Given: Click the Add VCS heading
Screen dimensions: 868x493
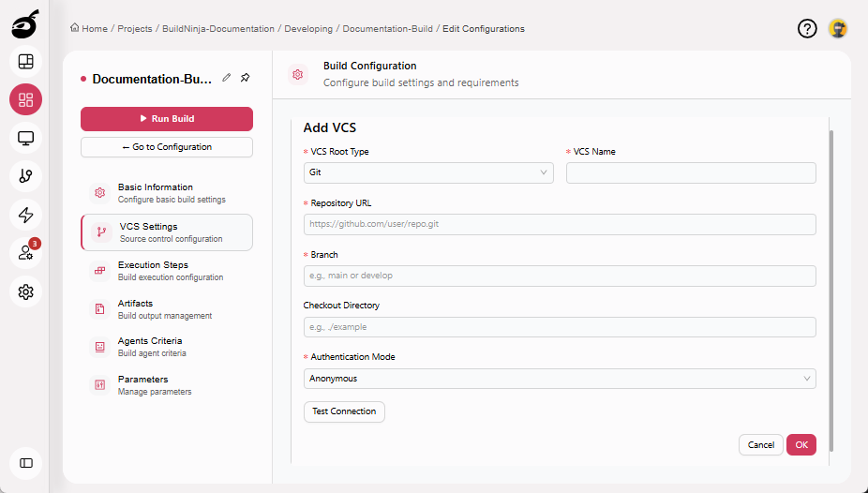Looking at the screenshot, I should pyautogui.click(x=329, y=127).
